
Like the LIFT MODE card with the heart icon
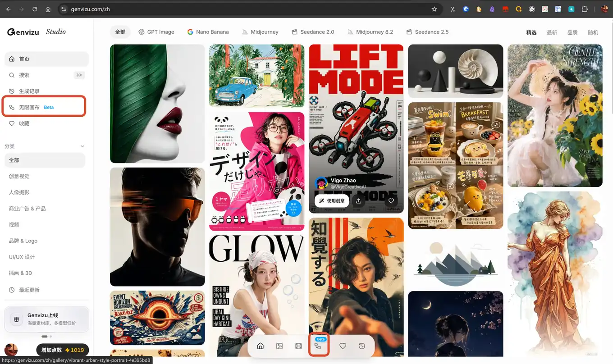[391, 201]
